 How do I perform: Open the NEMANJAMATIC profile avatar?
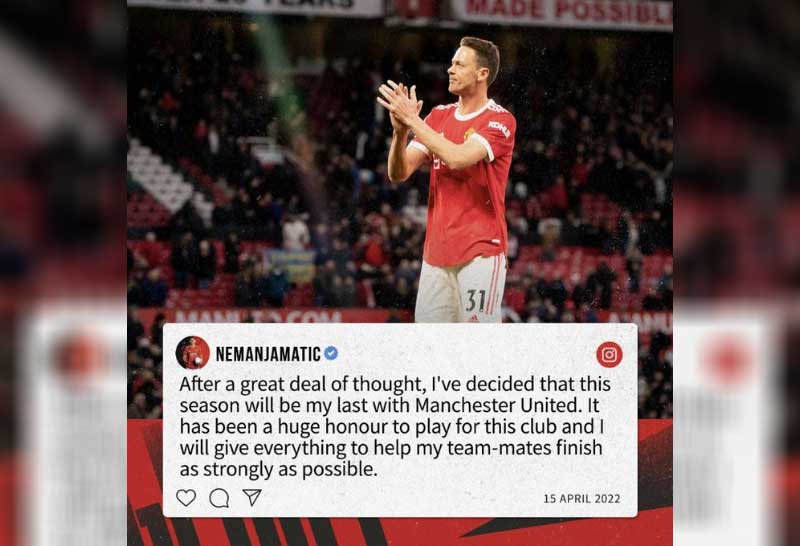[x=193, y=353]
